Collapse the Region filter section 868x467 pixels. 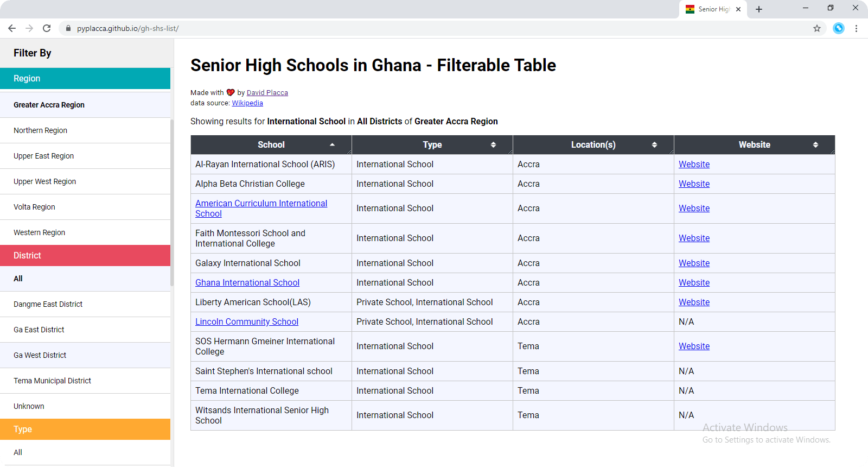point(85,78)
